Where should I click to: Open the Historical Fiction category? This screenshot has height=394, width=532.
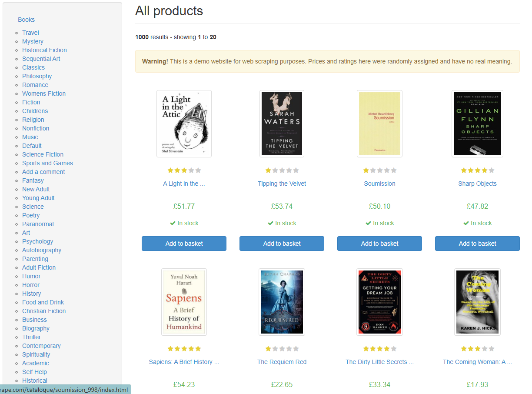pos(44,50)
